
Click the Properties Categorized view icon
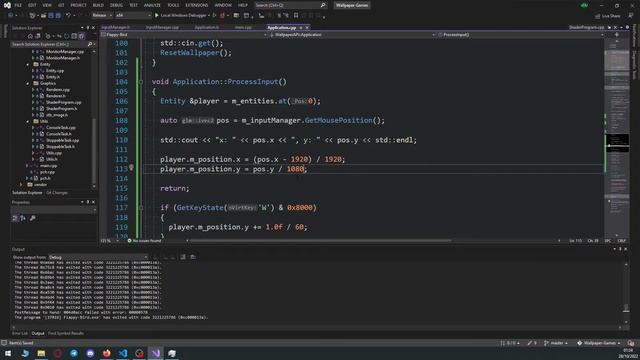coord(15,218)
